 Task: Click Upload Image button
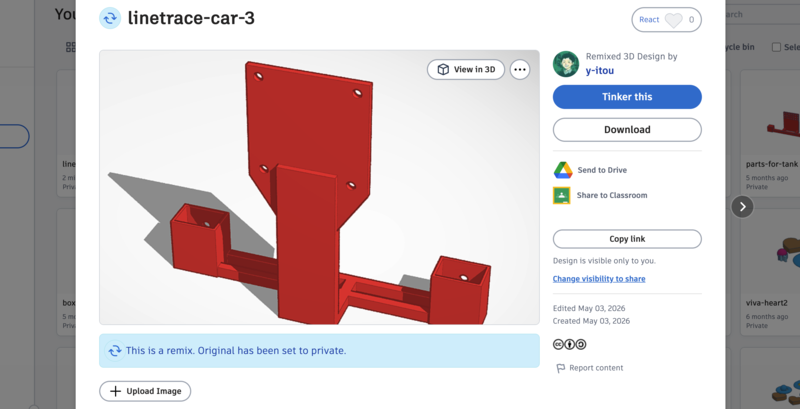[x=145, y=391]
